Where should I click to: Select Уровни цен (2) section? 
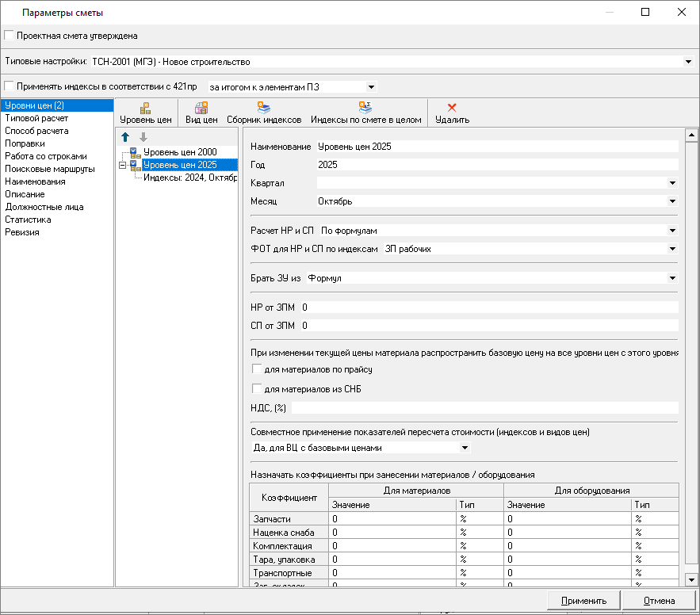pos(57,105)
